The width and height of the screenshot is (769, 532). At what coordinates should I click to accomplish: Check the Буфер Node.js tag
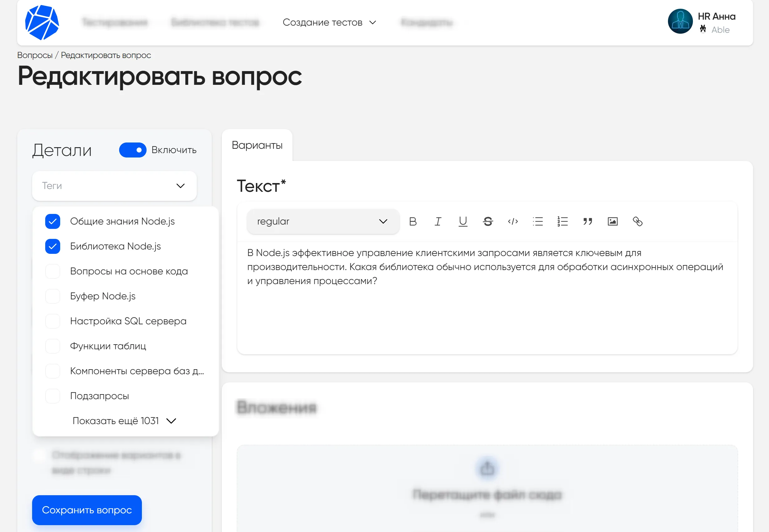[52, 296]
